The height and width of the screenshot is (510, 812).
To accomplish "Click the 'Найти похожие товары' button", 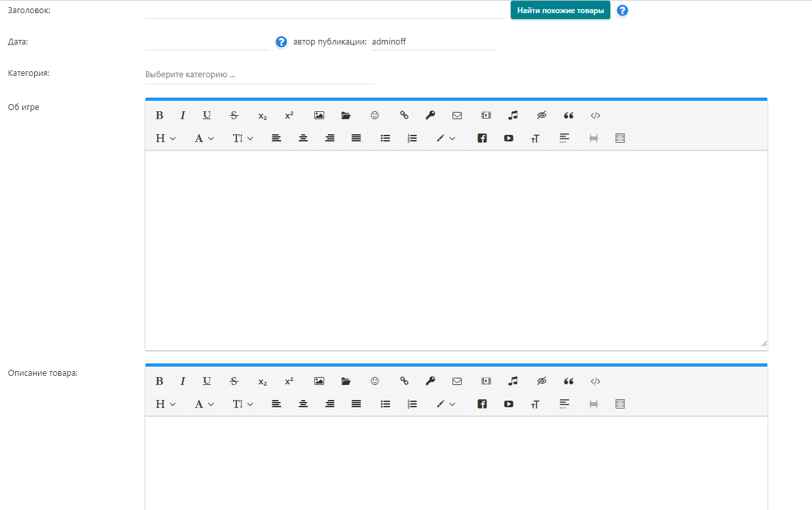I will [560, 10].
